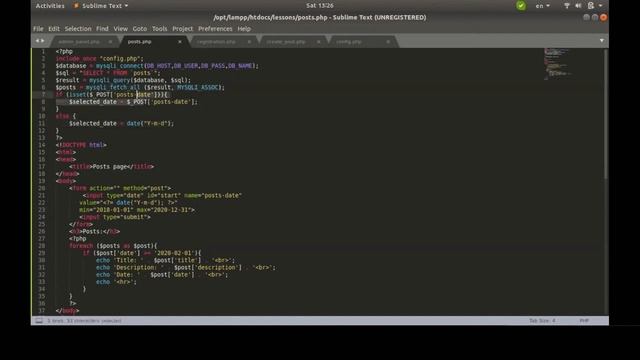Close the posts.php tab
Viewport: 640px width, 360px height.
[180, 42]
